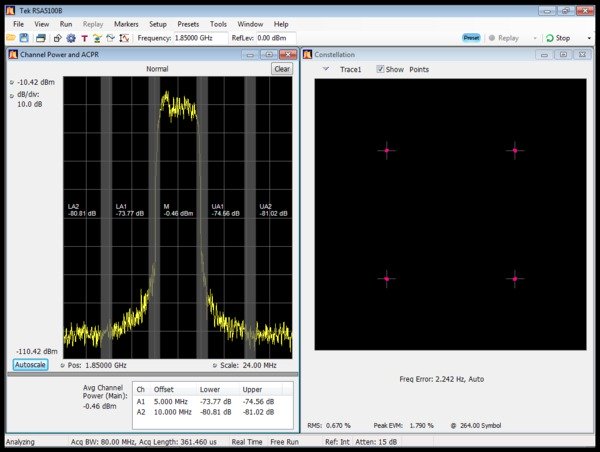The width and height of the screenshot is (600, 452).
Task: Open the Markers menu
Action: (x=126, y=23)
